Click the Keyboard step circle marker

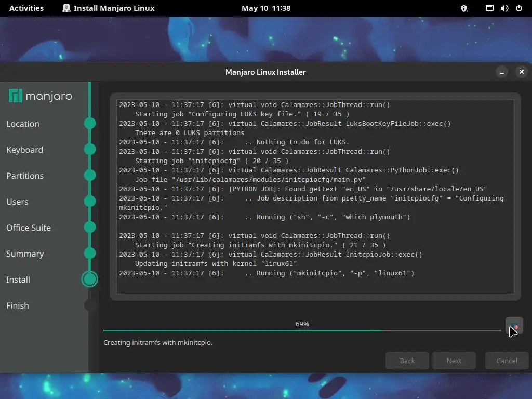[90, 149]
